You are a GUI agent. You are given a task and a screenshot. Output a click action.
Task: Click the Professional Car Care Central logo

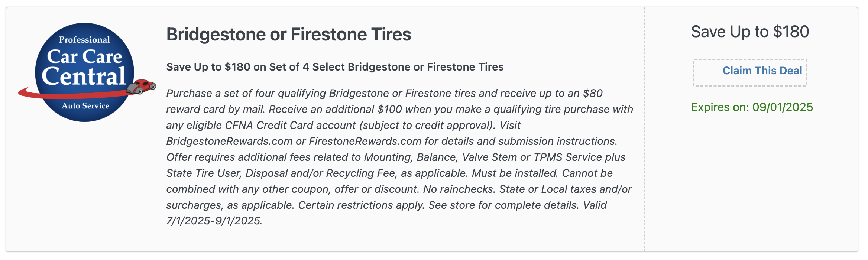pos(87,72)
